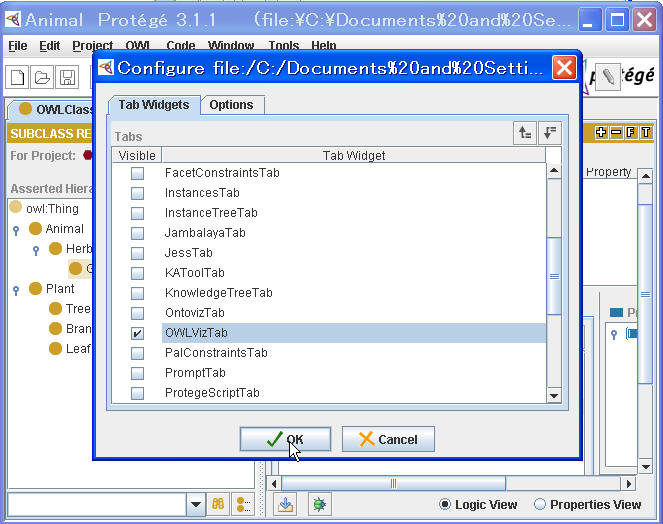Image resolution: width=663 pixels, height=524 pixels.
Task: Click the bug icon in the bottom toolbar
Action: click(319, 505)
